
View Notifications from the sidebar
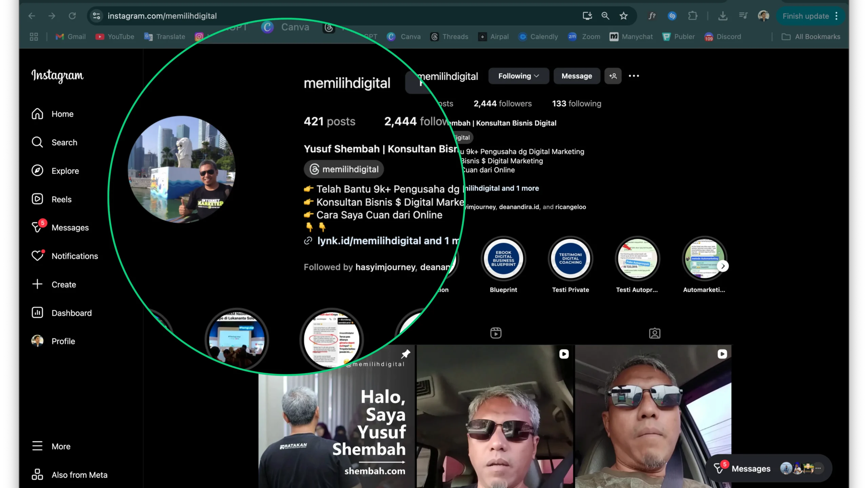tap(65, 256)
